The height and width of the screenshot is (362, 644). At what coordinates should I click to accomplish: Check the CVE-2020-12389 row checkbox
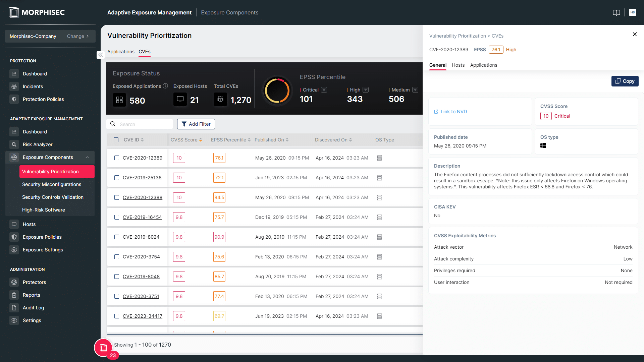[117, 158]
